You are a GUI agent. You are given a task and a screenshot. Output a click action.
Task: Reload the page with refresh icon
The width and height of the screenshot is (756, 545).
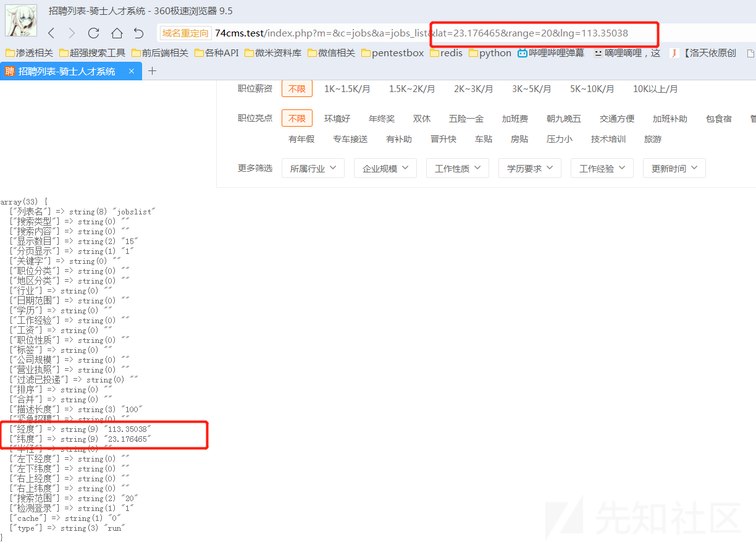click(x=94, y=33)
